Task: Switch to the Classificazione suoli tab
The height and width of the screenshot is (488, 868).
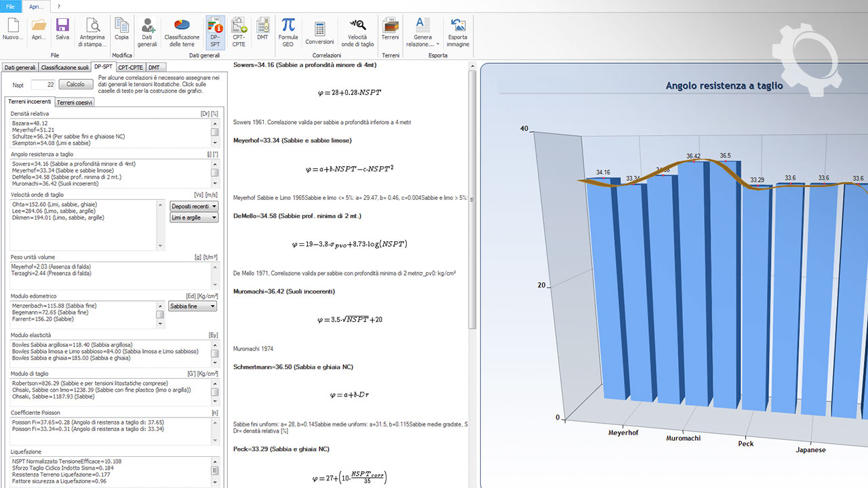Action: [64, 68]
